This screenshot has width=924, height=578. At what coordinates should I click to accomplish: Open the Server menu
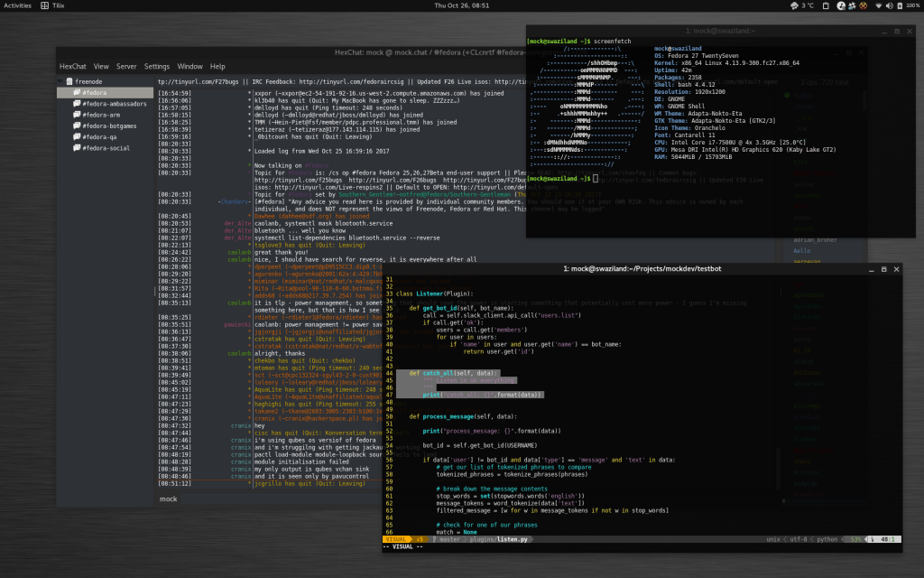coord(126,66)
